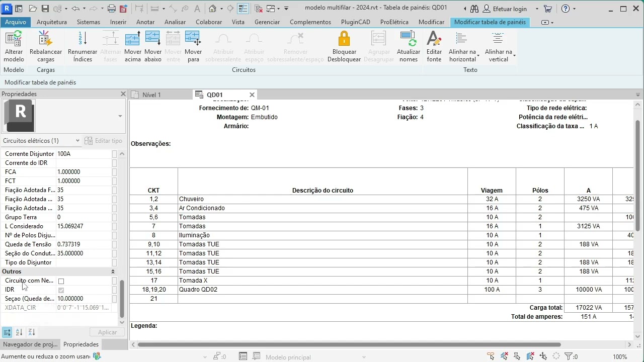Click the categorized properties view icon

click(x=7, y=332)
